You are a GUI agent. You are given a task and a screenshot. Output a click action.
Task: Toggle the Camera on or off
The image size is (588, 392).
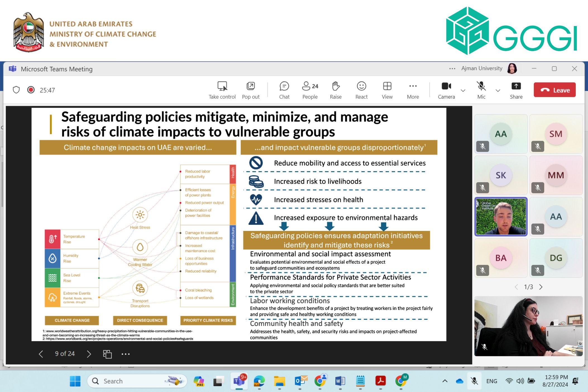446,86
